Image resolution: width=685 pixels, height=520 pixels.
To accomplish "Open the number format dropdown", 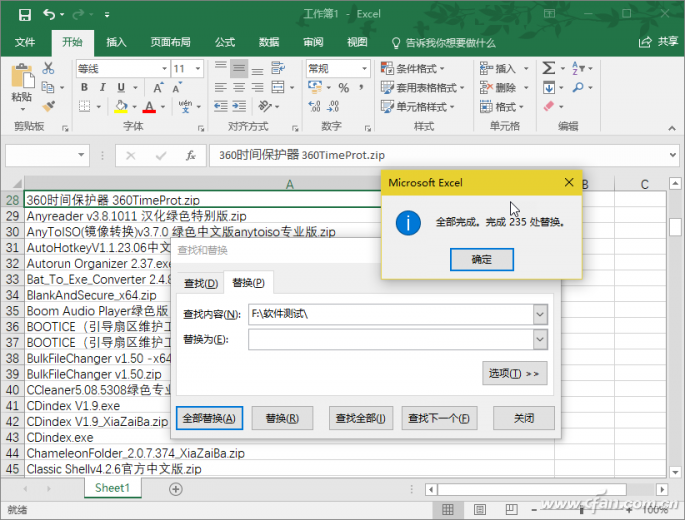I will [364, 69].
